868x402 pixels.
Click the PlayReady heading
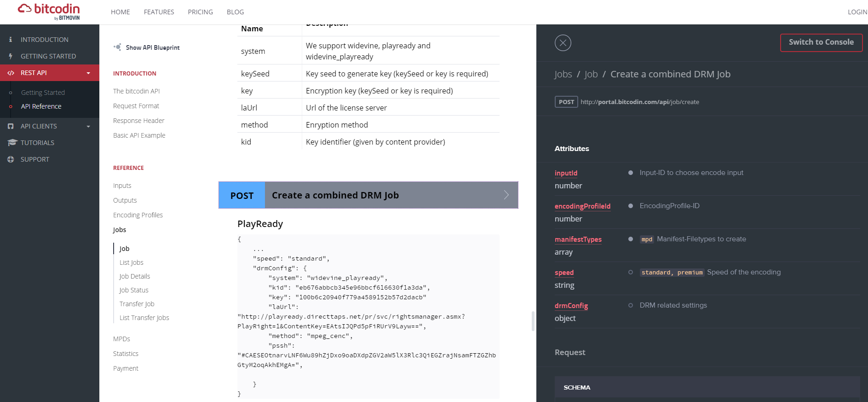(x=260, y=224)
